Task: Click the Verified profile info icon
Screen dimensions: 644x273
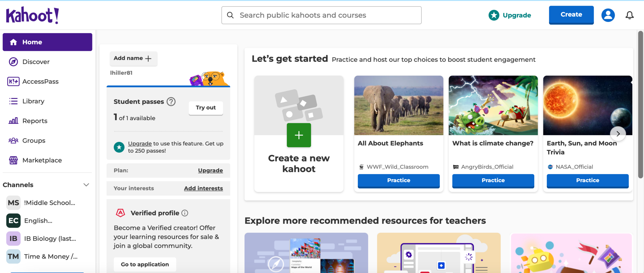Action: click(x=185, y=213)
